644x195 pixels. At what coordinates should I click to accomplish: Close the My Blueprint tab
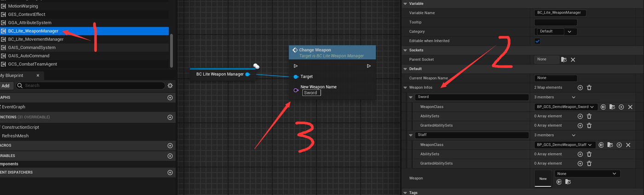[38, 75]
